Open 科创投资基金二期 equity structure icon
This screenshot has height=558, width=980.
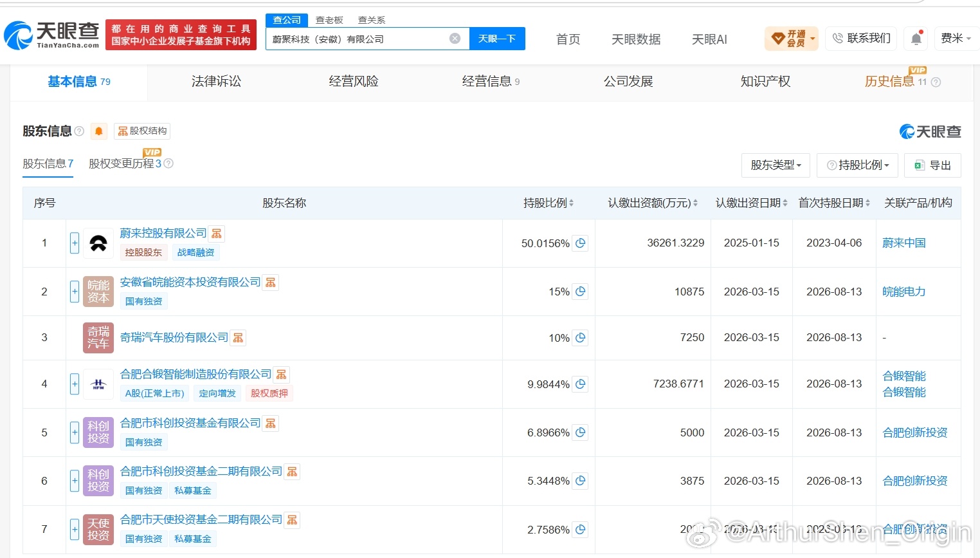pyautogui.click(x=292, y=472)
